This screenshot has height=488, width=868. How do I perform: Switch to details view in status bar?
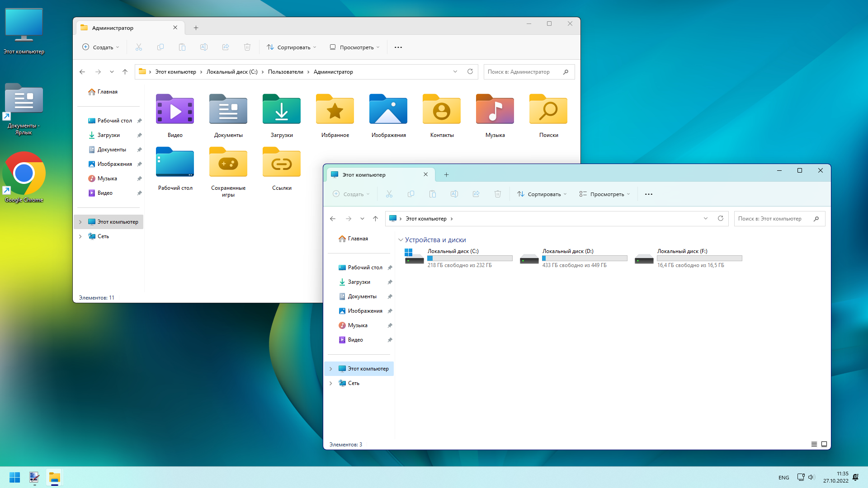814,445
